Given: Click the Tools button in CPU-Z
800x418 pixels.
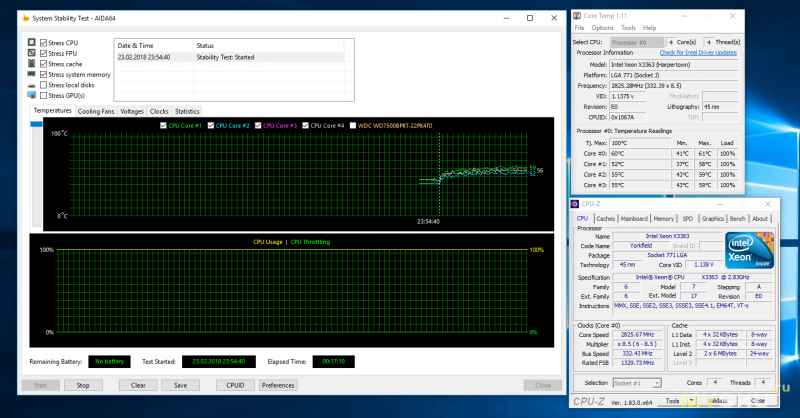Looking at the screenshot, I should click(x=672, y=401).
